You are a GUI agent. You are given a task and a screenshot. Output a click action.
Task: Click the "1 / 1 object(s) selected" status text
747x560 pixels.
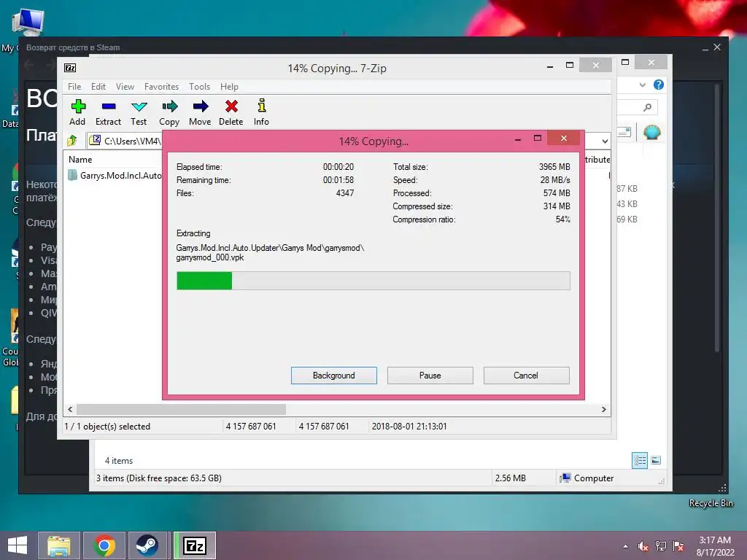tap(107, 426)
